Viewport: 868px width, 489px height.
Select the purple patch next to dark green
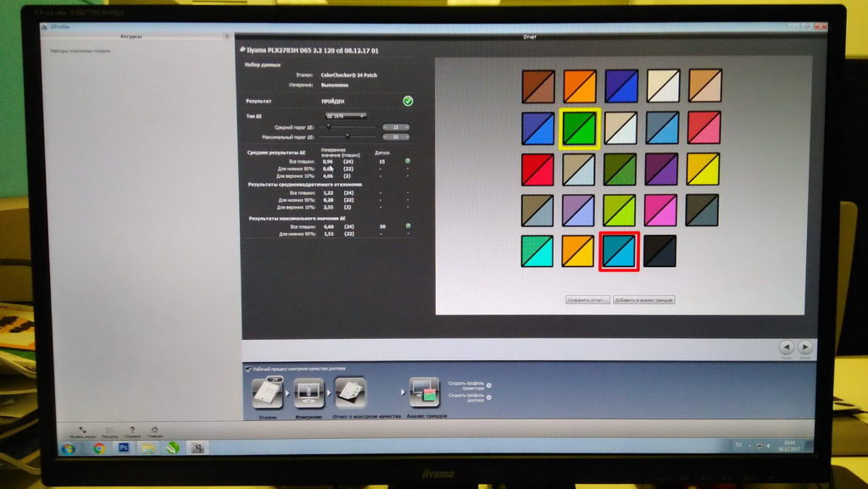[661, 169]
